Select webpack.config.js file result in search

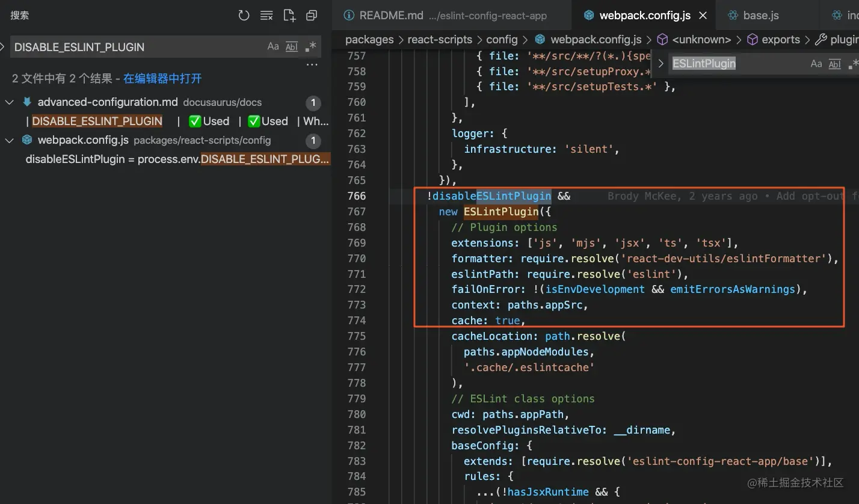coord(83,140)
